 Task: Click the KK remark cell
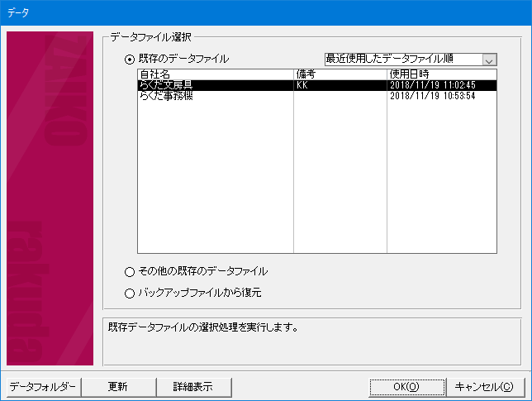pos(340,85)
